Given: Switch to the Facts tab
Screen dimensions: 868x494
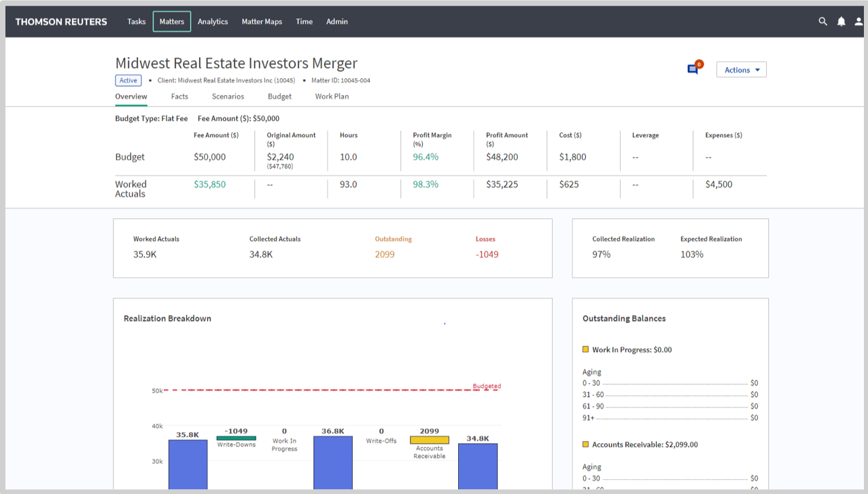Looking at the screenshot, I should point(179,96).
